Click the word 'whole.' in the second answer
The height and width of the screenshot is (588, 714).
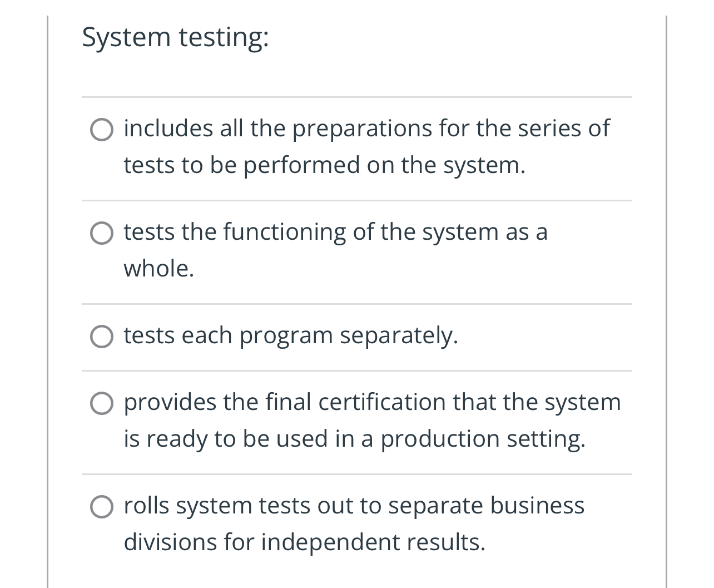tap(159, 269)
